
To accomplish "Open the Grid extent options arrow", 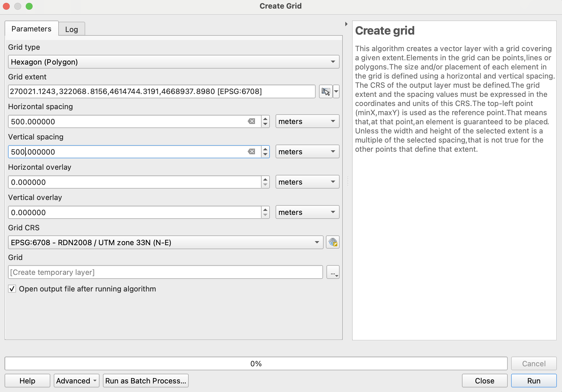I will (x=336, y=91).
